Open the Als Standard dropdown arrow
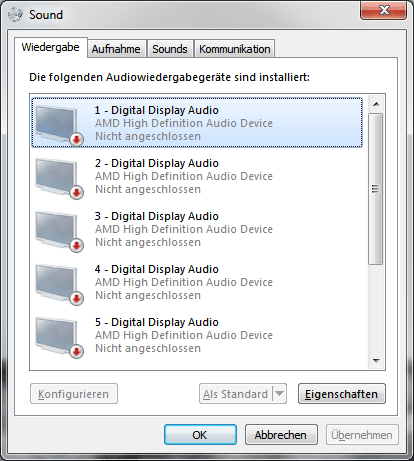 click(280, 394)
